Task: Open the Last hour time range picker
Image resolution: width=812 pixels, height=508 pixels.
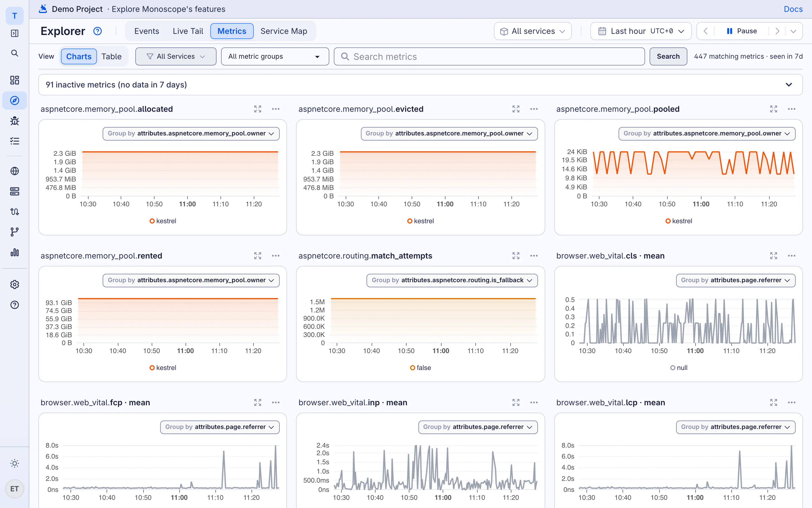Action: pos(641,31)
